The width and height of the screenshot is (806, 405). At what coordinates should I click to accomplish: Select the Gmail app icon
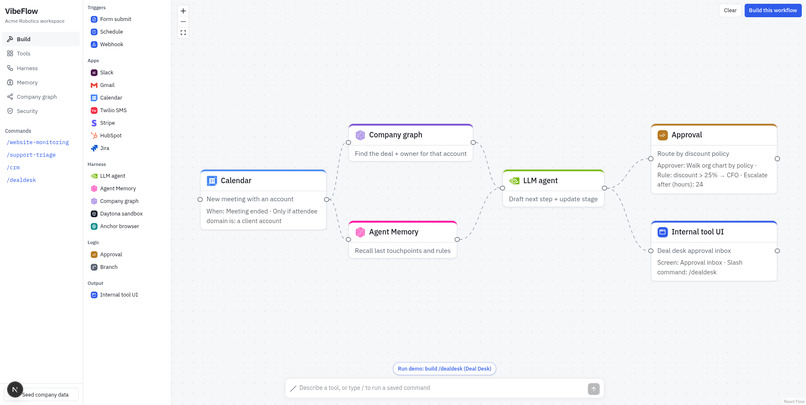pyautogui.click(x=94, y=85)
